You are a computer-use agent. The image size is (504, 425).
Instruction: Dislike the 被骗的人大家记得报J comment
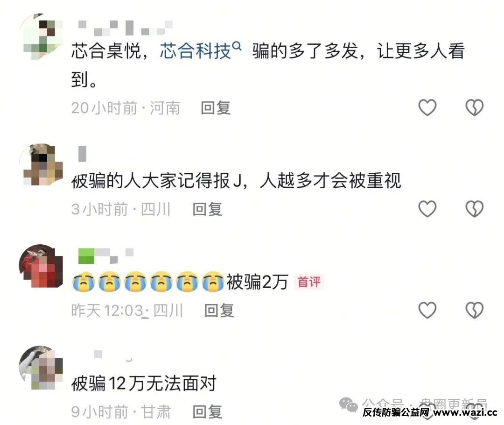pyautogui.click(x=475, y=209)
